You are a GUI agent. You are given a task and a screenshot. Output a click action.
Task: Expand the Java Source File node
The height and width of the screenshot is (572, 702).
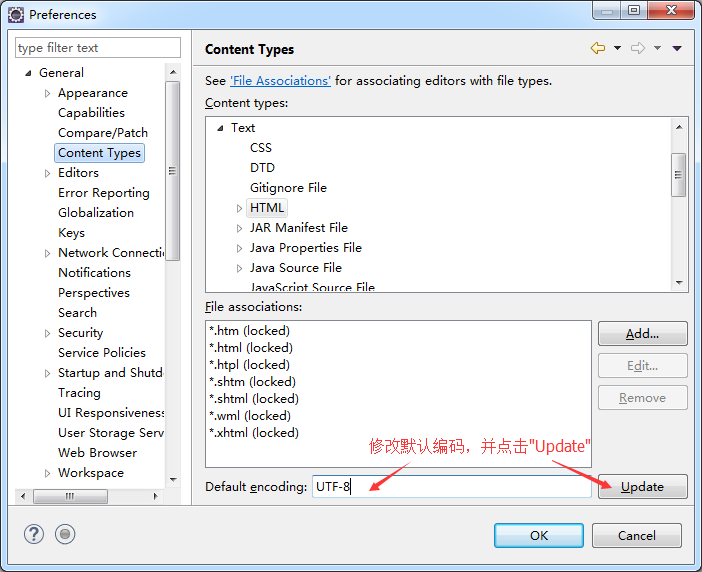click(239, 268)
